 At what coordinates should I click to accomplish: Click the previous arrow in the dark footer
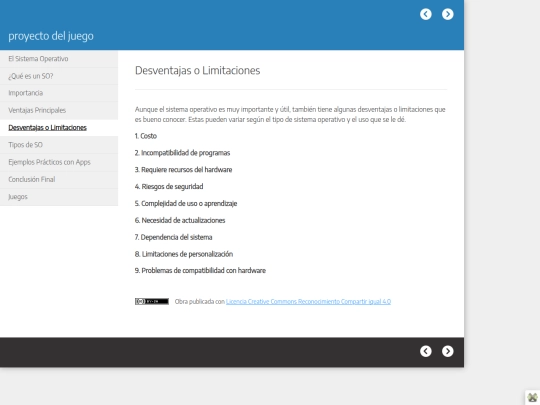coord(426,351)
